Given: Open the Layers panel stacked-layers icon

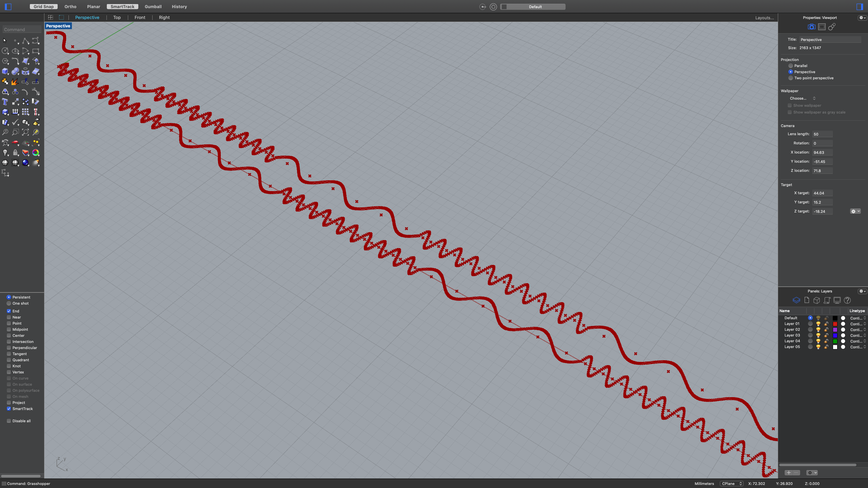Looking at the screenshot, I should (796, 300).
